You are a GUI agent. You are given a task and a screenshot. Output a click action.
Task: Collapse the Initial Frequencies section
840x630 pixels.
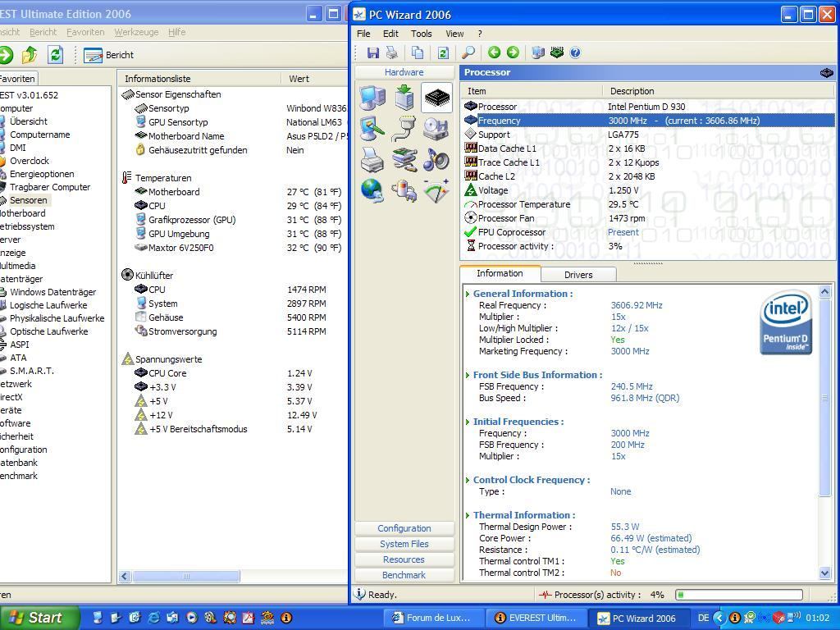tap(468, 422)
